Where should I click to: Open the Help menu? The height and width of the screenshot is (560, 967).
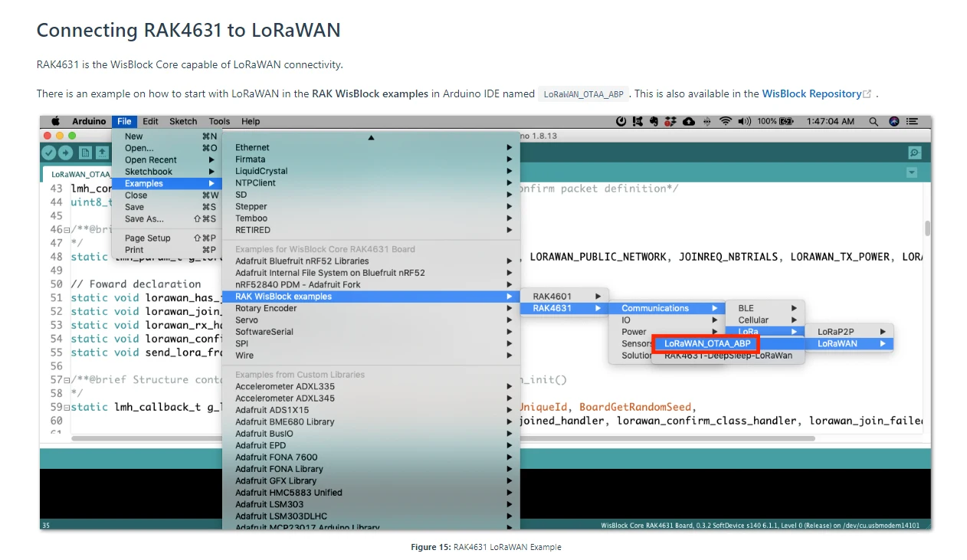point(251,121)
